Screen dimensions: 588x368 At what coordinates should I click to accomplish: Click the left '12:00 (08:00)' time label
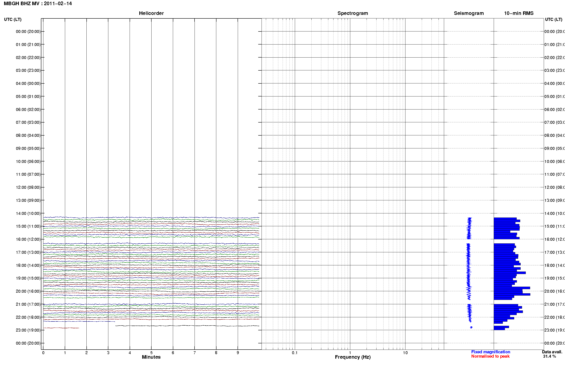[x=28, y=187]
